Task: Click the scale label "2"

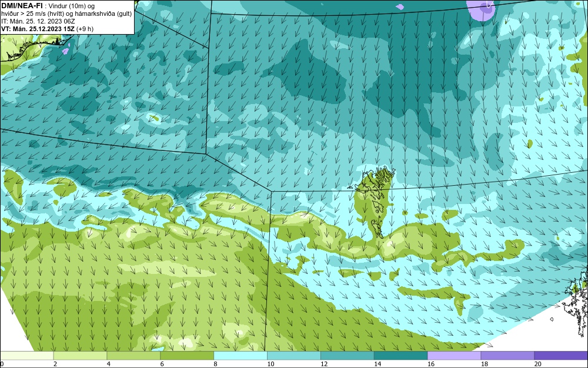Action: coord(55,364)
